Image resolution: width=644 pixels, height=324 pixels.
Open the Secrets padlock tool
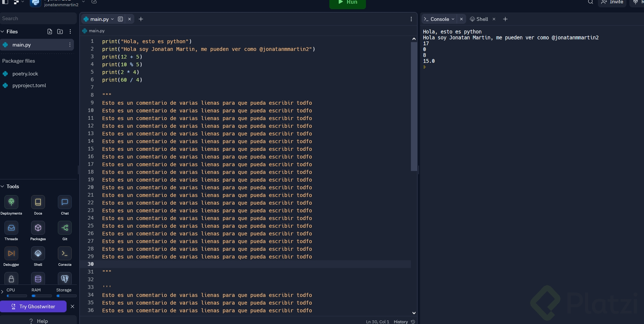(x=11, y=278)
